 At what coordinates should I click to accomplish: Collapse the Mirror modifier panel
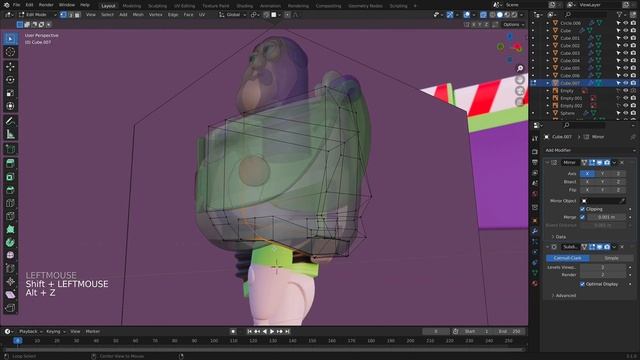coord(548,162)
